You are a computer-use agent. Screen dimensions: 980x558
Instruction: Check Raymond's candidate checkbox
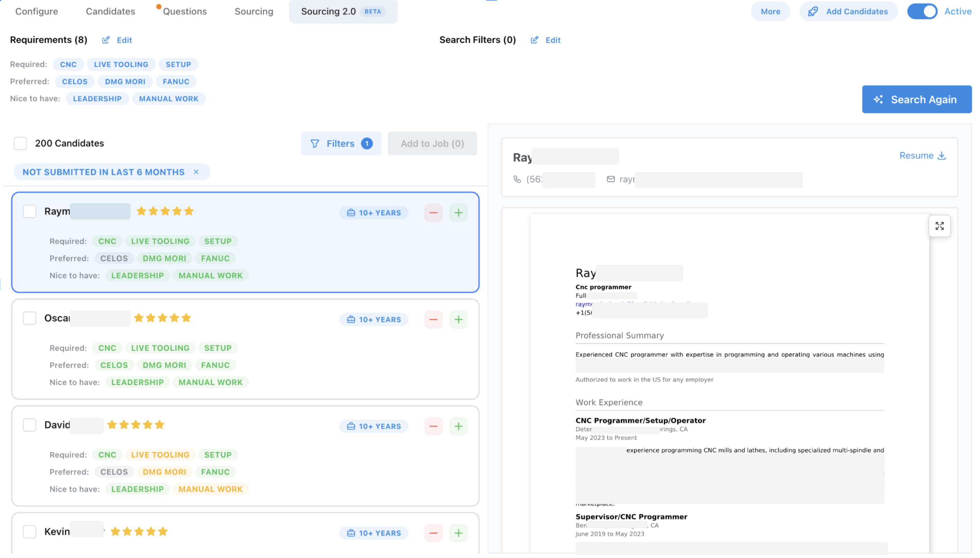coord(29,211)
